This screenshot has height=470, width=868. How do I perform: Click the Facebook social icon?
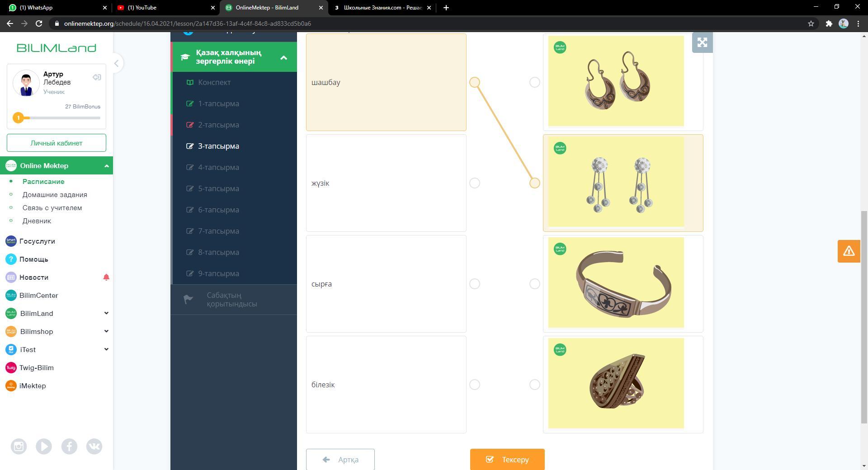pyautogui.click(x=69, y=446)
